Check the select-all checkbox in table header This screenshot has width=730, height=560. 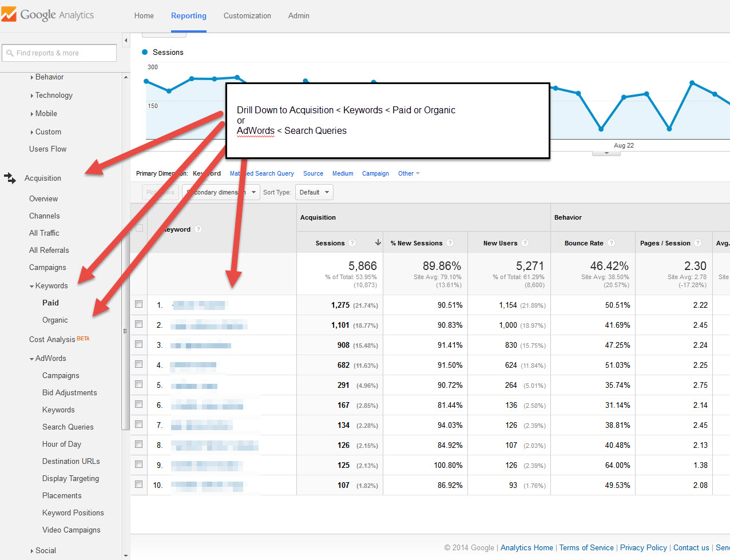138,227
